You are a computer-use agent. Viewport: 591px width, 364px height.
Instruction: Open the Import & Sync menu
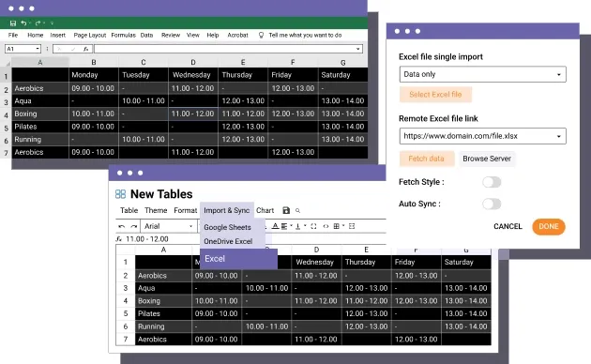click(x=226, y=210)
